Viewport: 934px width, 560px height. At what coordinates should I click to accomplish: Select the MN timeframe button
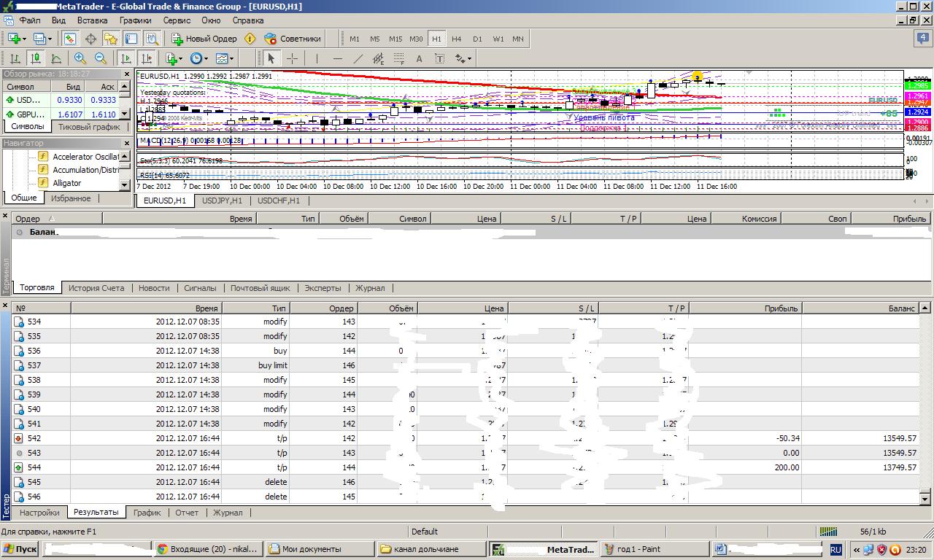coord(518,39)
